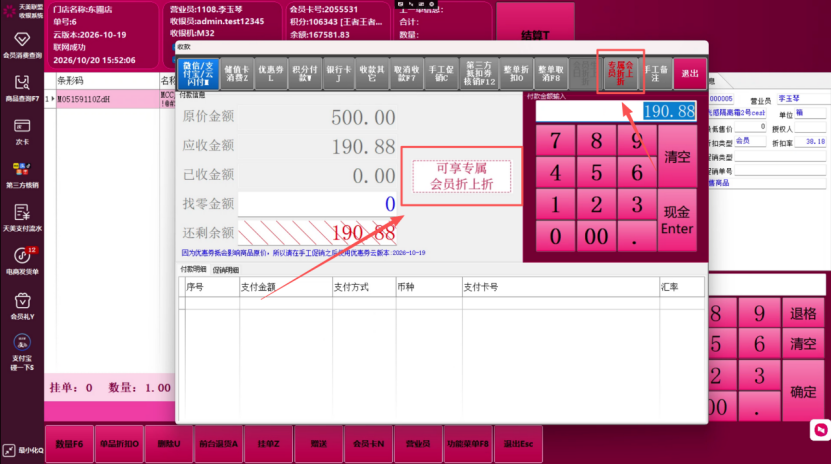Click the chat bubble icon at right edge

(x=820, y=430)
